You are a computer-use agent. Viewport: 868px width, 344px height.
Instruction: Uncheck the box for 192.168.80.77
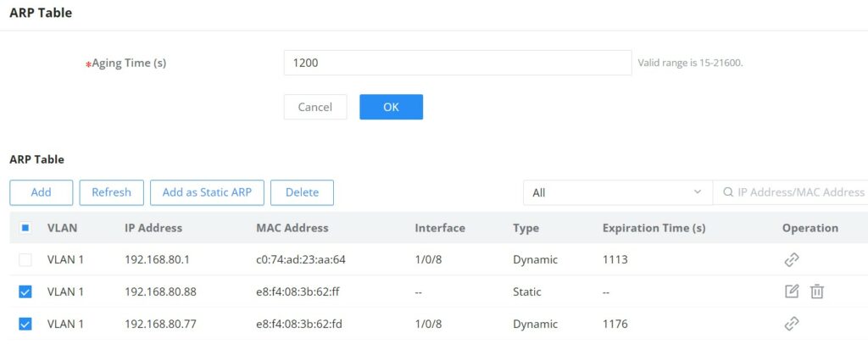tap(25, 324)
